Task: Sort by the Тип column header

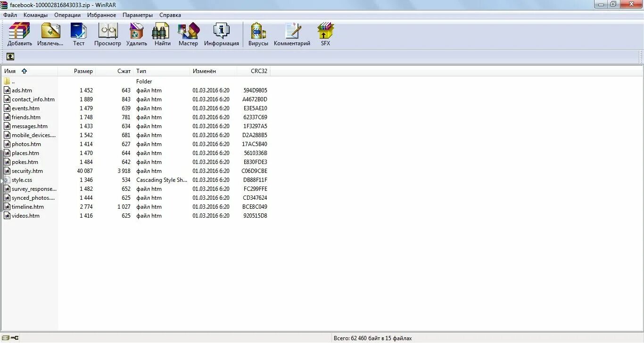Action: tap(162, 71)
